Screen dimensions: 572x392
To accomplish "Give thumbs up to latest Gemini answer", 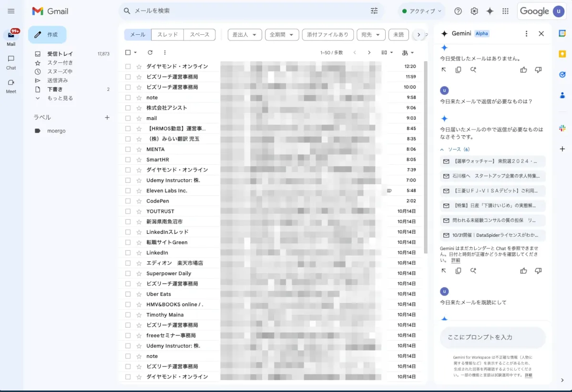I will [x=523, y=271].
